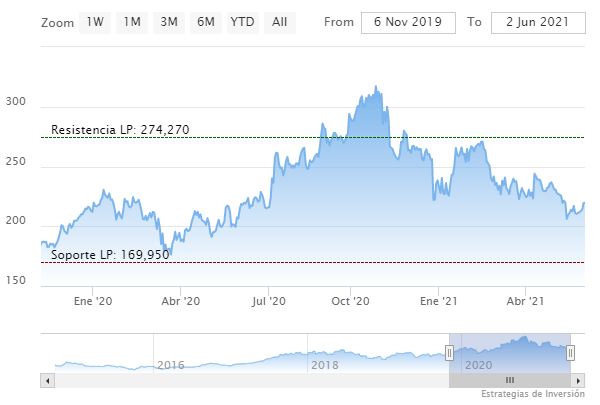Choose the 3M zoom button
Image resolution: width=600 pixels, height=405 pixels.
pos(168,22)
